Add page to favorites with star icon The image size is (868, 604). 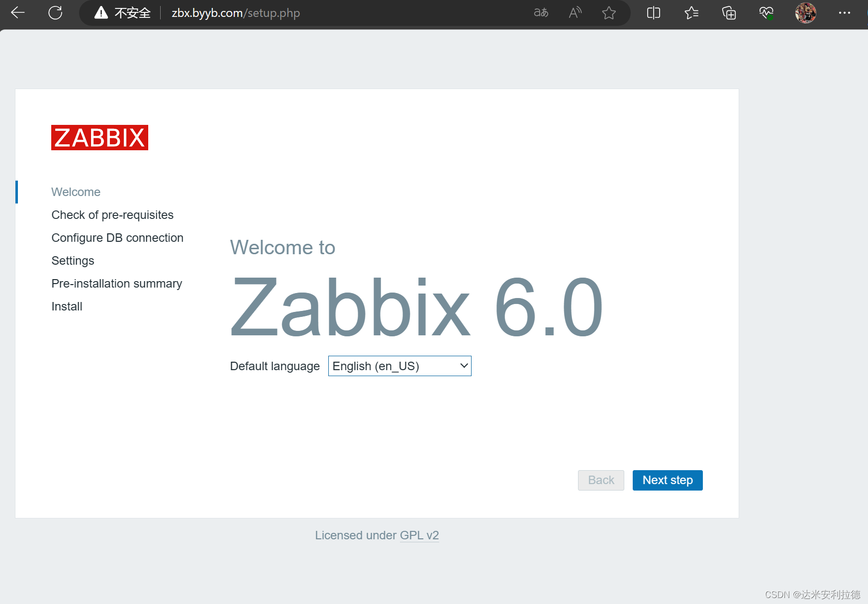tap(609, 13)
